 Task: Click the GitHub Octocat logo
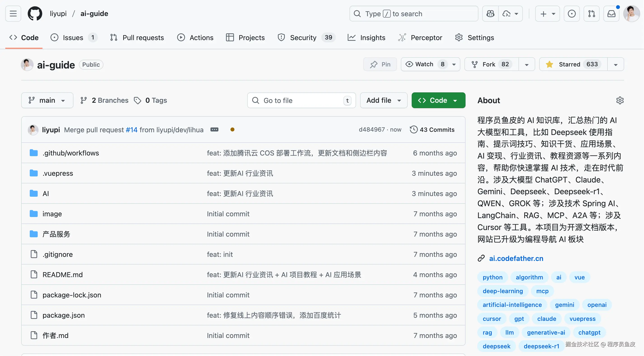click(x=35, y=14)
